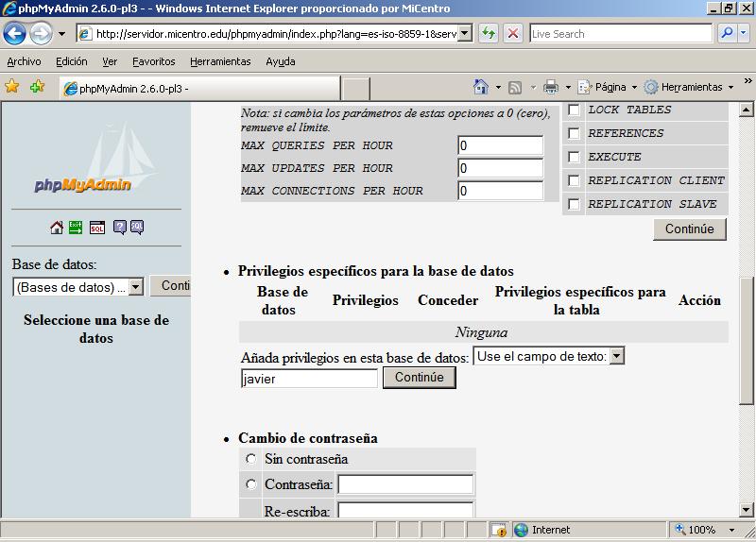Click Continúe button next to javier field
The width and height of the screenshot is (756, 542).
[x=419, y=378]
